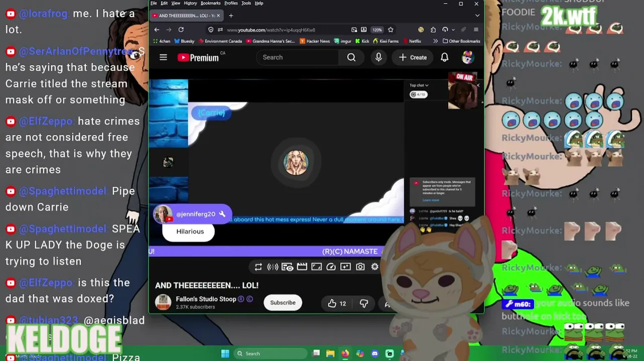Open Grandma Hanna's bookmark

click(x=271, y=41)
